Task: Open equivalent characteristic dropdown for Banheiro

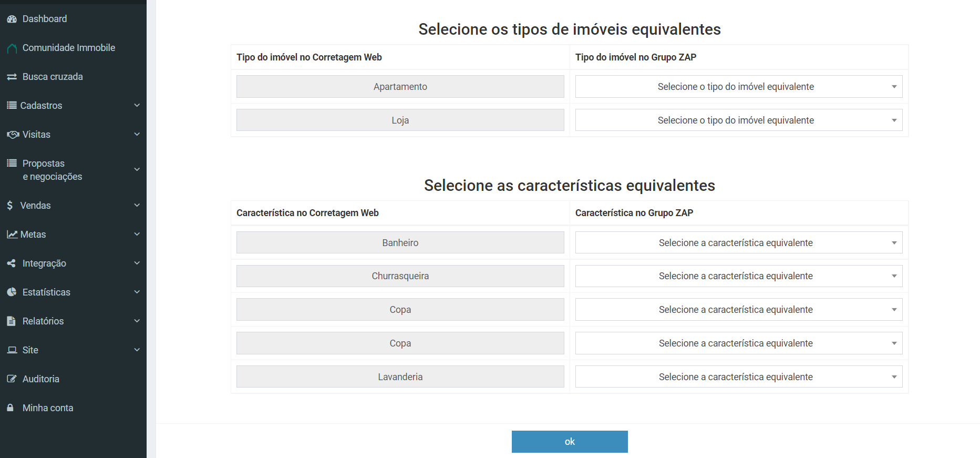Action: [738, 243]
